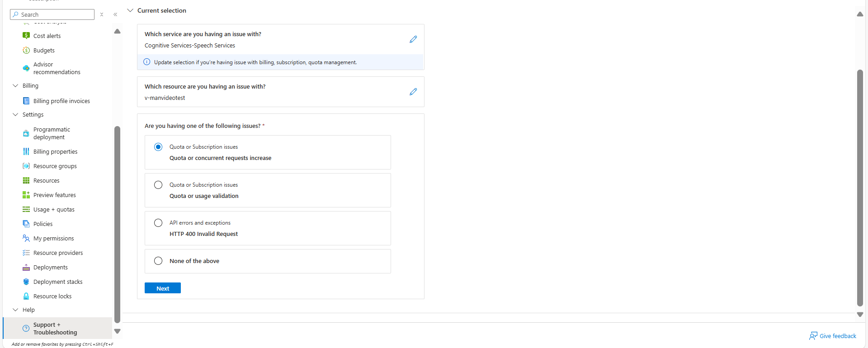Click the Budgets icon in sidebar
Screen dimensions: 868x348
coord(26,50)
